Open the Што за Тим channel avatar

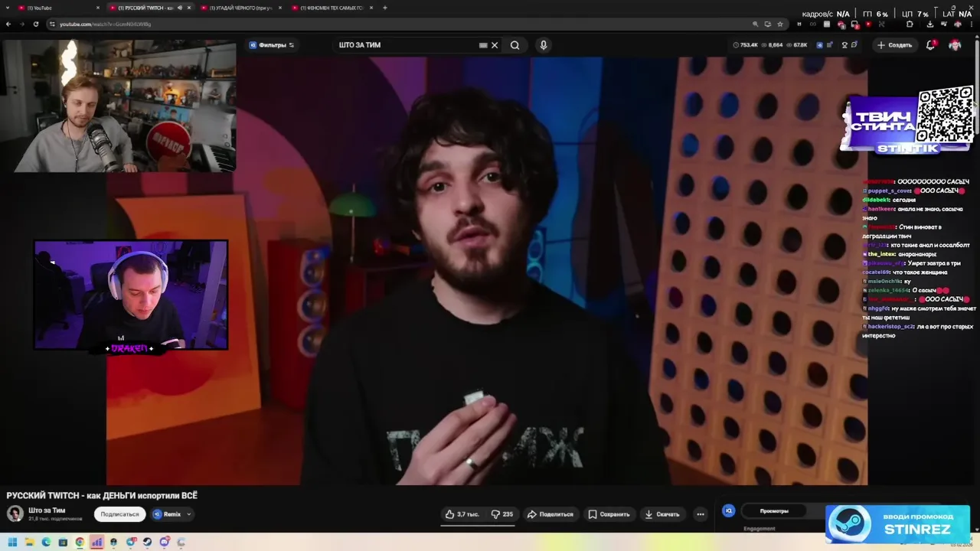[x=15, y=514]
